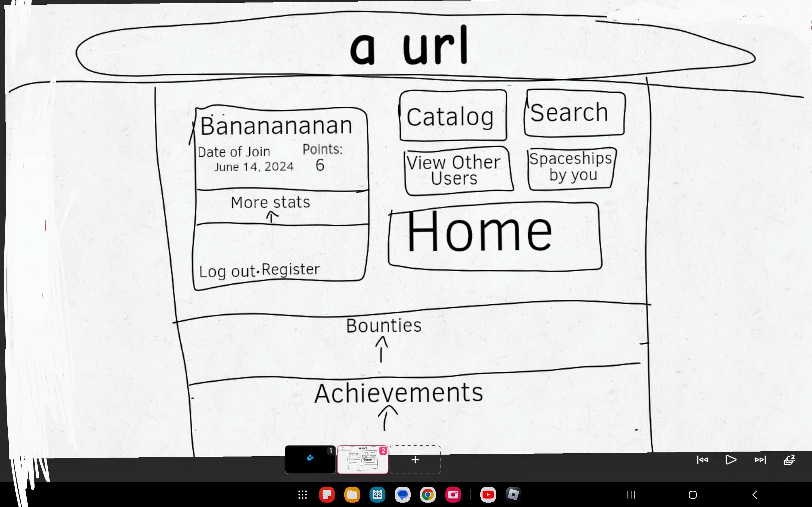Open the Messages app in the taskbar
812x507 pixels.
[403, 495]
